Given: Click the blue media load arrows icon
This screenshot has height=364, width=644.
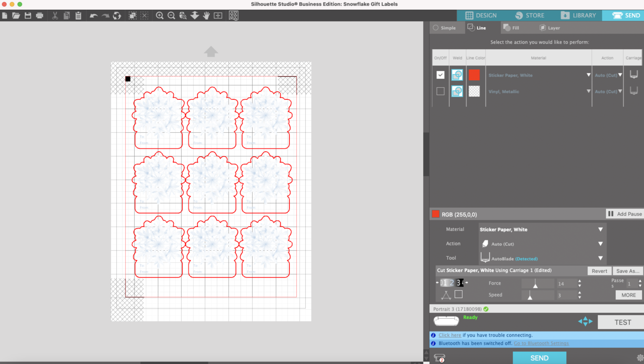Looking at the screenshot, I should coord(585,321).
